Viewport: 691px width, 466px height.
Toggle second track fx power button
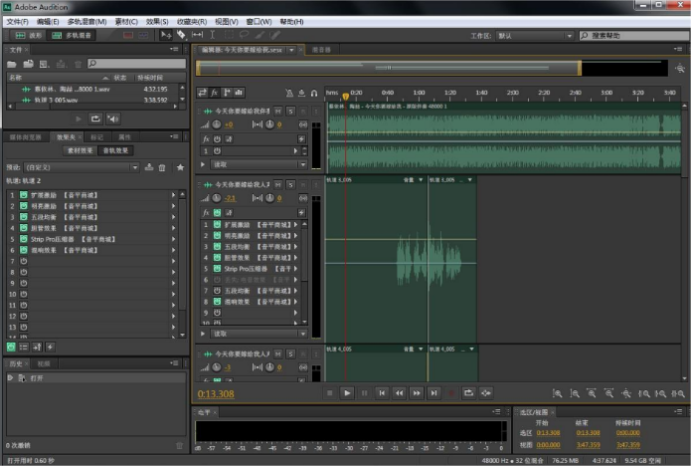click(217, 212)
